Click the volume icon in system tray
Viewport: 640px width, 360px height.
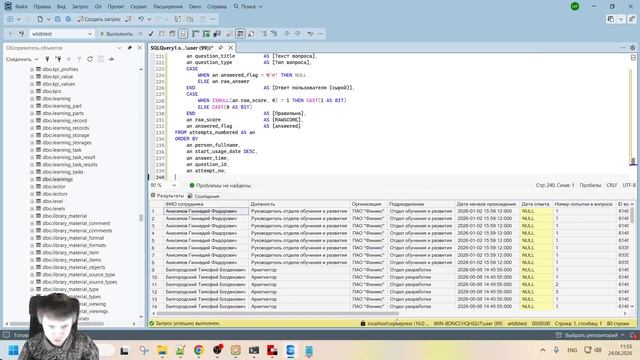pos(598,350)
